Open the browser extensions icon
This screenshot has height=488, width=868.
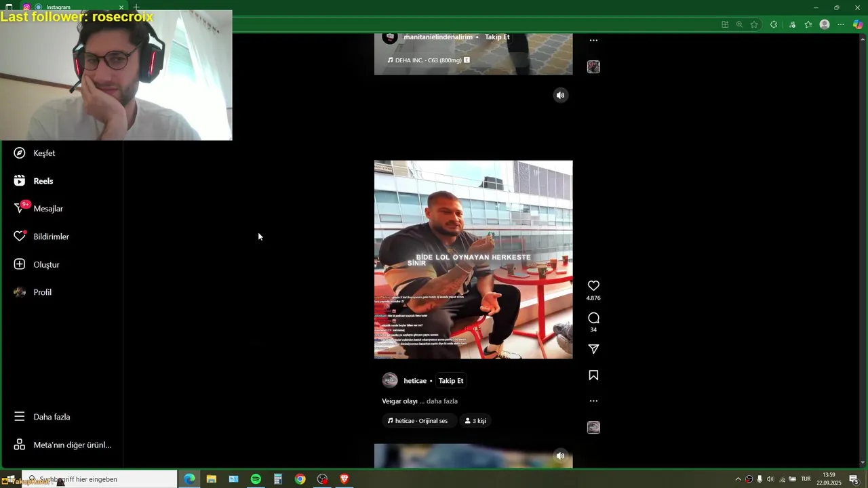[x=774, y=24]
